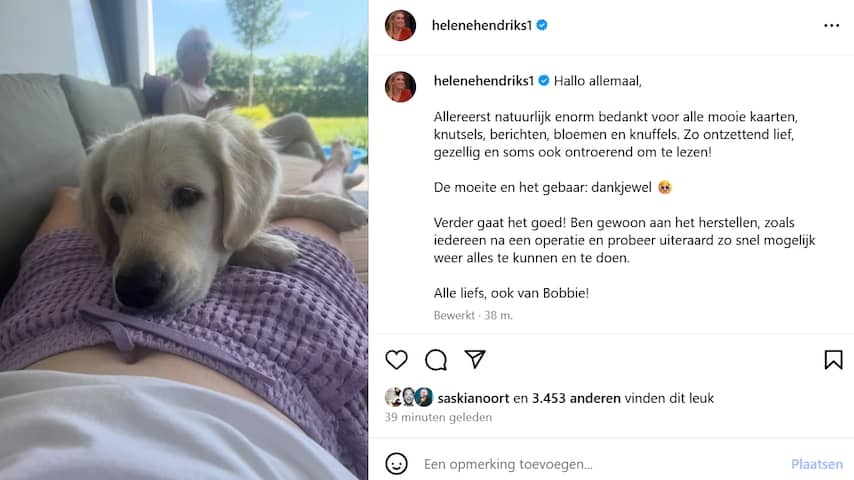This screenshot has height=480, width=854.
Task: Open the three-dot more options menu
Action: tap(832, 26)
